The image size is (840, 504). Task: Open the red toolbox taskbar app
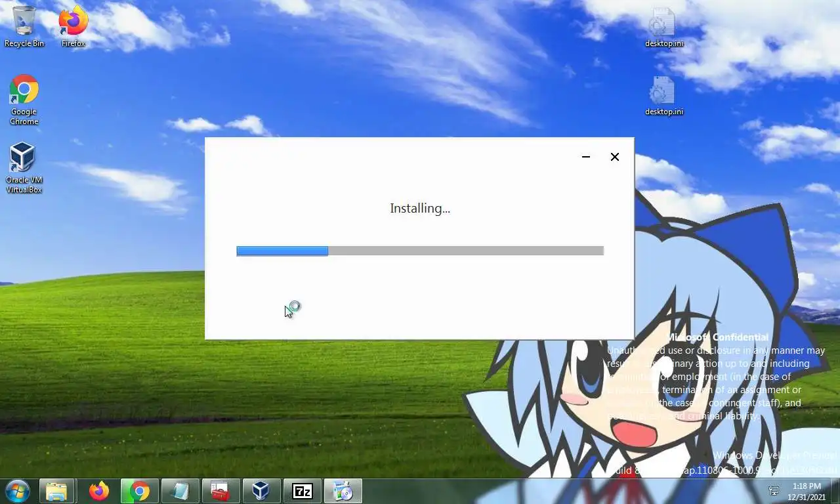(x=220, y=491)
